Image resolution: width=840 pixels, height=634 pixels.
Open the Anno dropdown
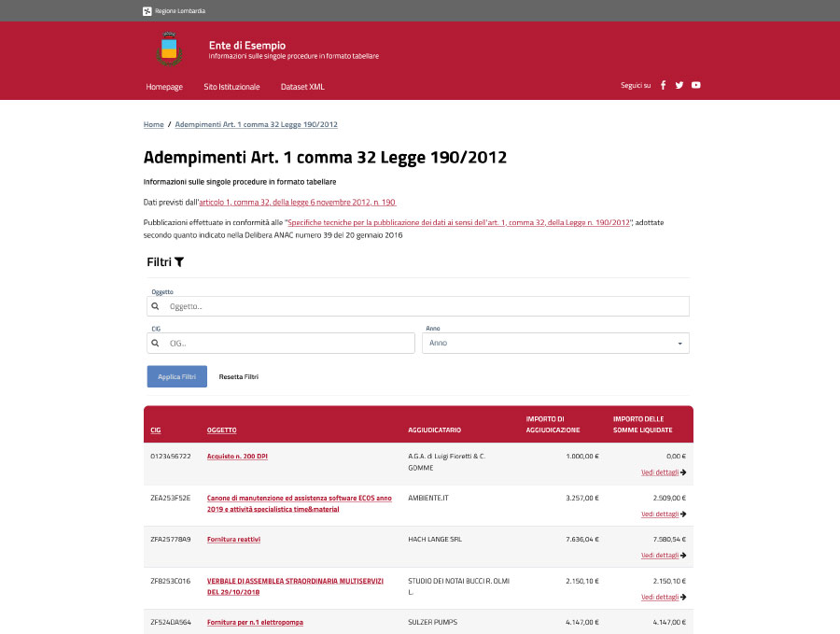click(x=555, y=343)
